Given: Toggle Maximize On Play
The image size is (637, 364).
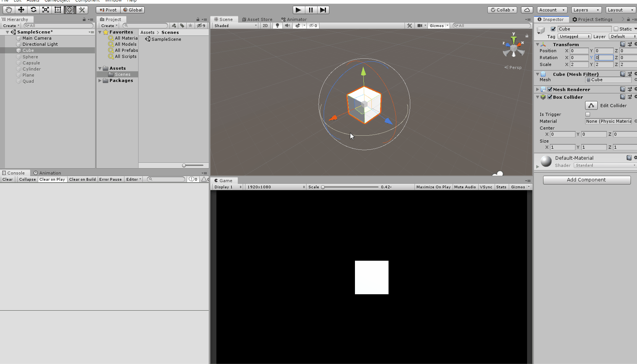Looking at the screenshot, I should pyautogui.click(x=433, y=187).
